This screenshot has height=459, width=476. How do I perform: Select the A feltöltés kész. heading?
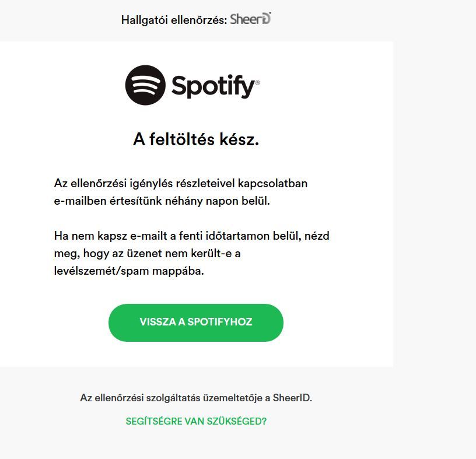tap(196, 140)
